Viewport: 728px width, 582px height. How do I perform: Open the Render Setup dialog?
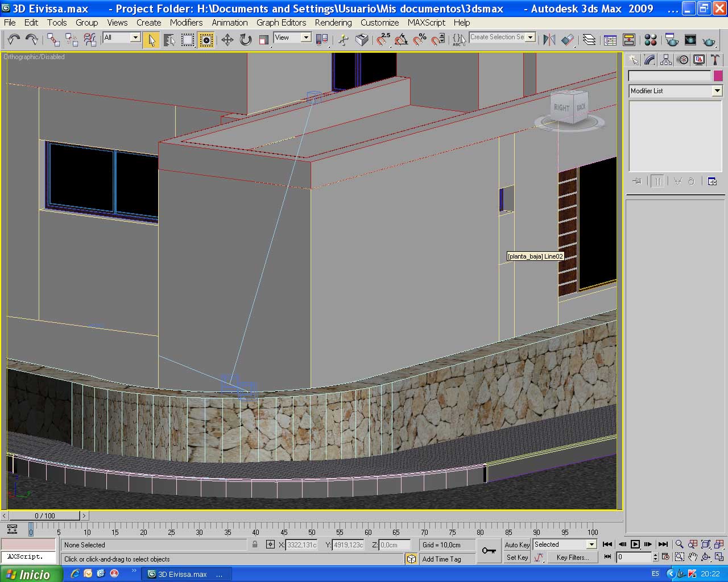pyautogui.click(x=672, y=39)
